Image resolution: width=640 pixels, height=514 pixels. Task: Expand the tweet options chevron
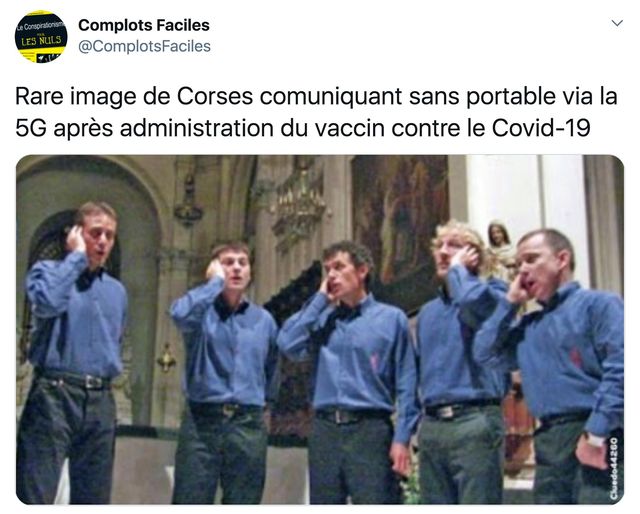click(617, 23)
